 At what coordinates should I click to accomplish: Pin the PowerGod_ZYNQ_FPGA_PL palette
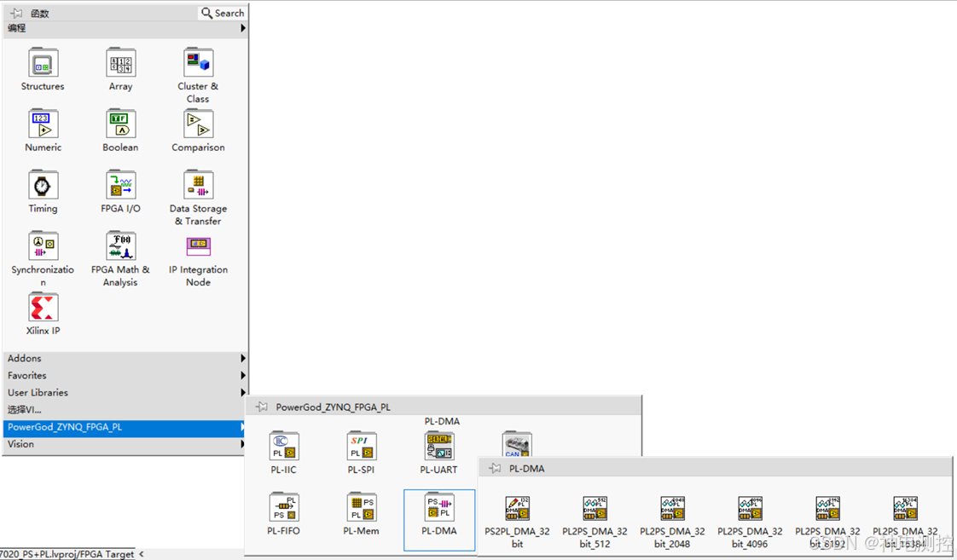point(262,407)
